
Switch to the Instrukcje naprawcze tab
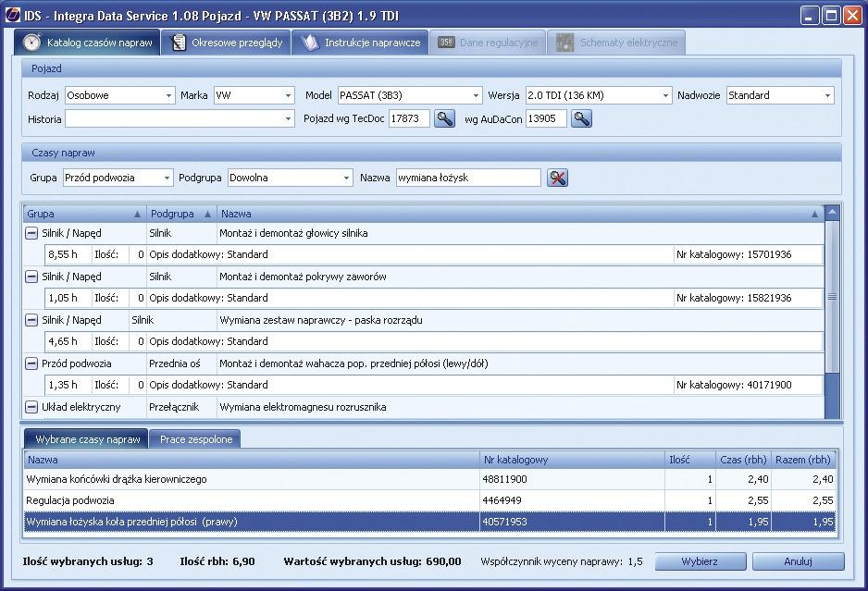360,43
